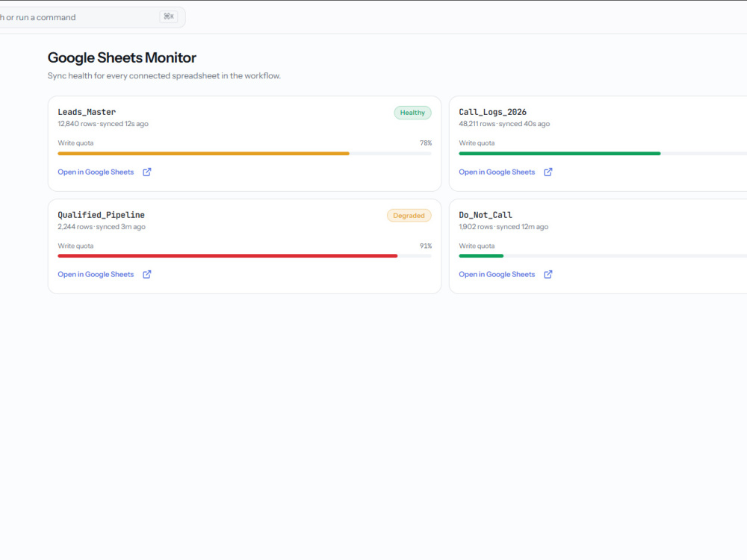Click the Leads_Master write quota bar
Image resolution: width=747 pixels, height=560 pixels.
coord(244,153)
